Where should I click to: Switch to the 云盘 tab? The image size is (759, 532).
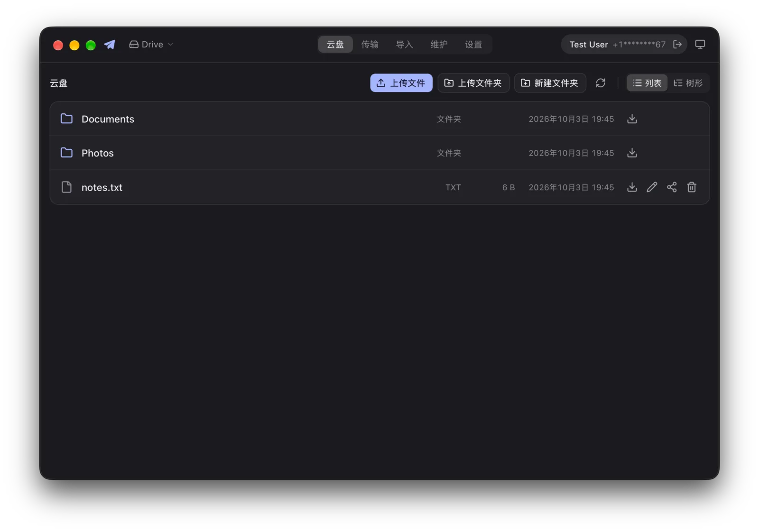(335, 45)
